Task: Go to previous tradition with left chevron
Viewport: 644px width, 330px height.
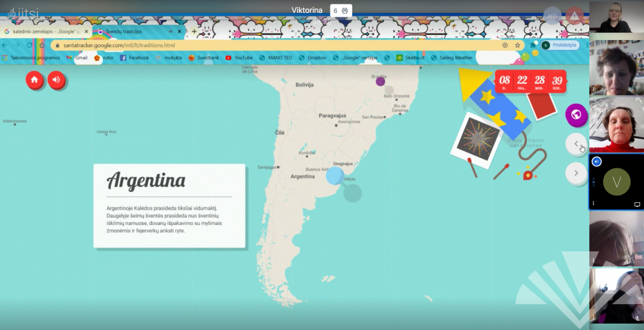Action: [x=576, y=144]
